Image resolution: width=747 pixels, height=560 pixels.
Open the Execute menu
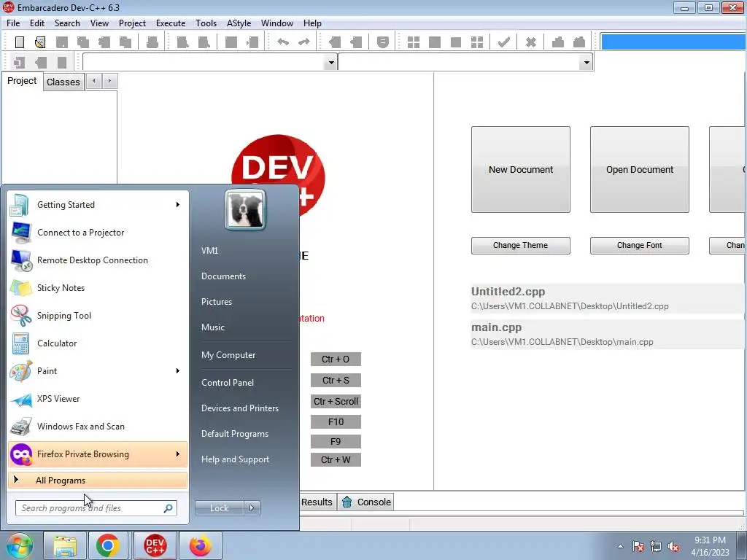(171, 23)
